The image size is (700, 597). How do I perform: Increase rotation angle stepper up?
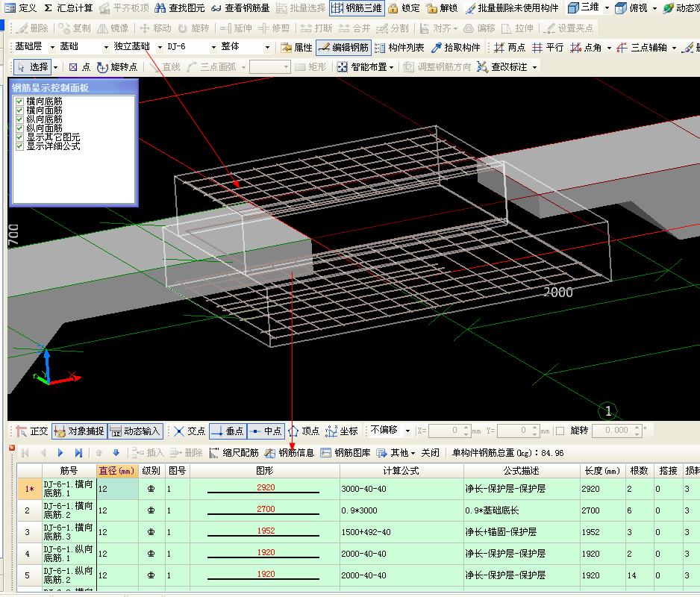click(x=637, y=428)
